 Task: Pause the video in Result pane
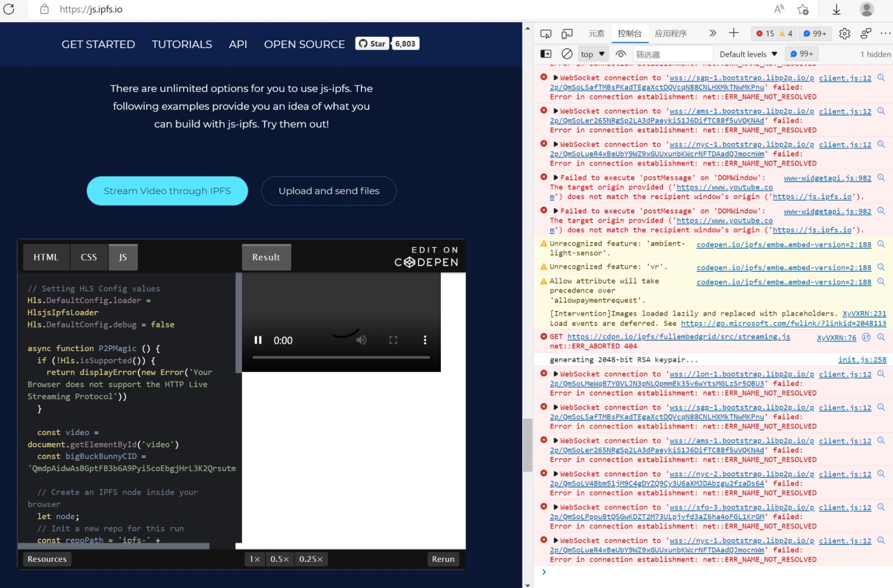258,340
